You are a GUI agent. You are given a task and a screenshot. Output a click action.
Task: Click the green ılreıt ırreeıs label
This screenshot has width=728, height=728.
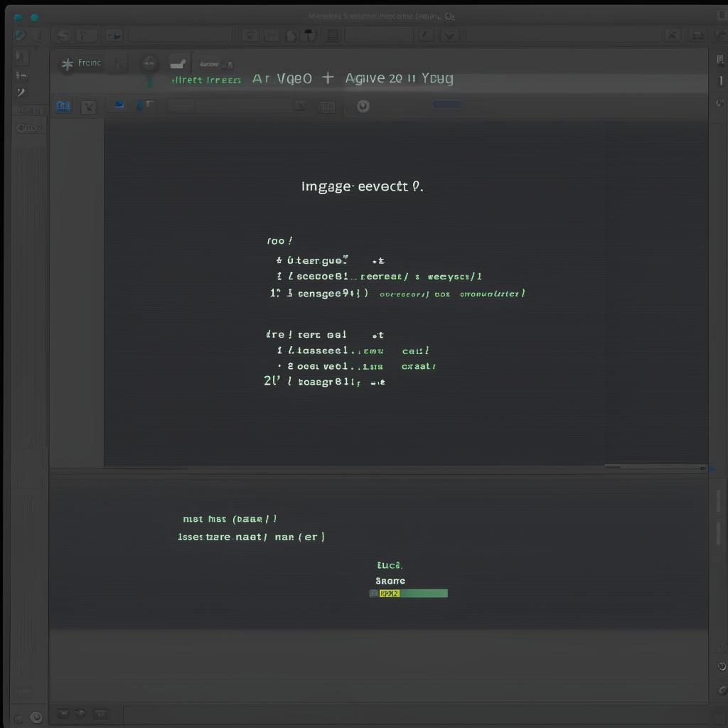click(206, 80)
